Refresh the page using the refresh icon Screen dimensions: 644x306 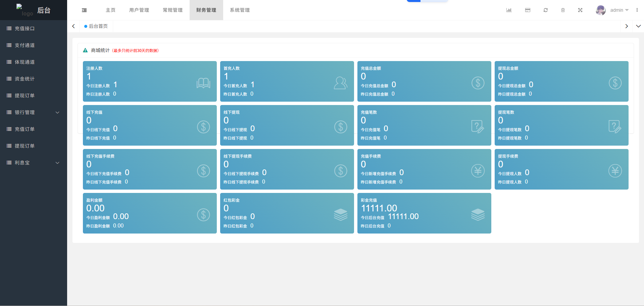coord(546,10)
